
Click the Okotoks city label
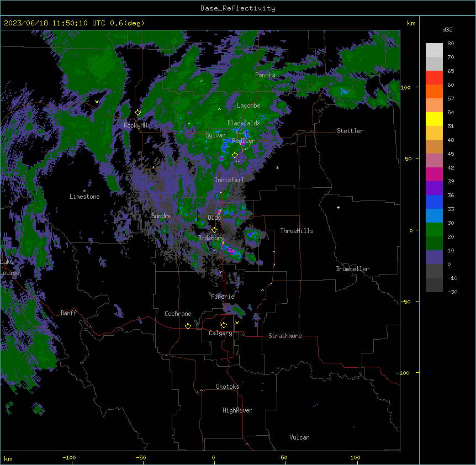[228, 387]
